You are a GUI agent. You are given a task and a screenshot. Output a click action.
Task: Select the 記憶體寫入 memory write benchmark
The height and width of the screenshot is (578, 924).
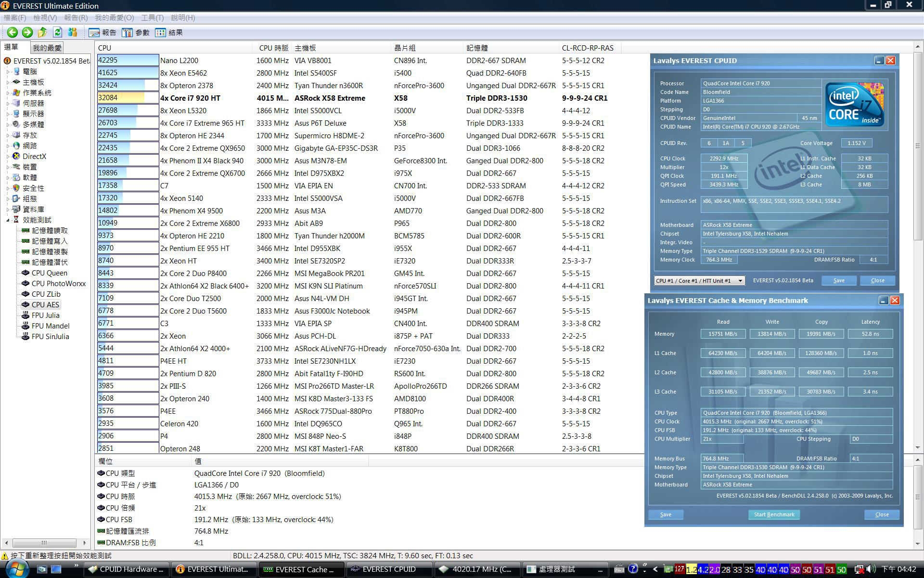[50, 241]
